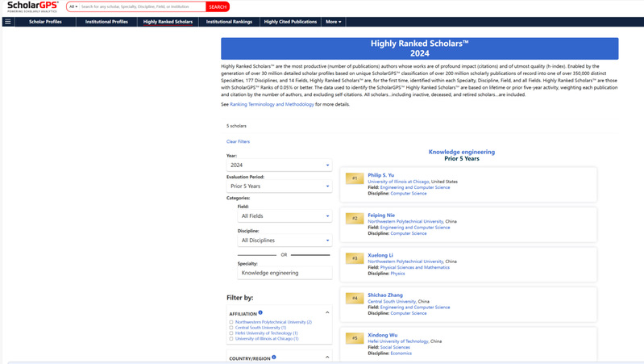
Task: Open the Evaluation Period dropdown
Action: tap(280, 186)
